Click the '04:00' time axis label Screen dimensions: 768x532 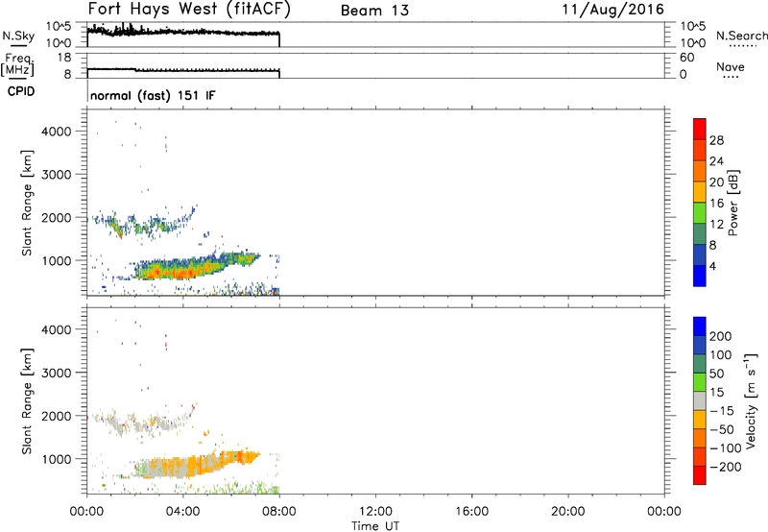182,512
